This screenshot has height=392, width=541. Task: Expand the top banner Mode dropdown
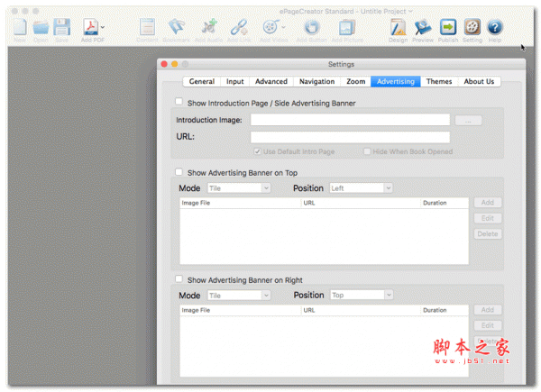[239, 188]
